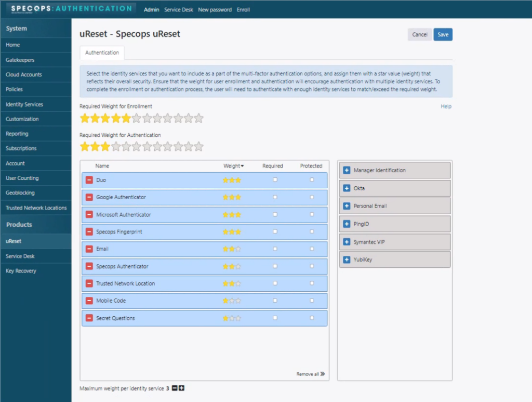Decrease maximum weight per identity service
Viewport: 532px width, 402px height.
pos(175,388)
